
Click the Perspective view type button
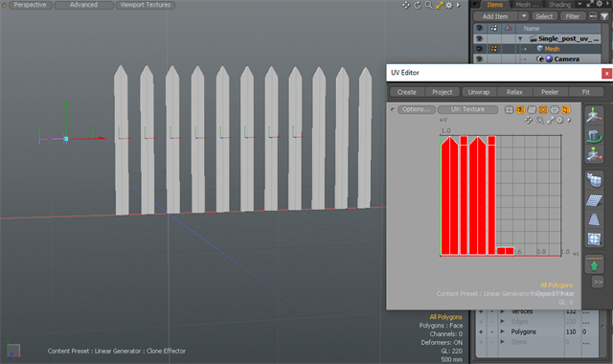click(30, 5)
